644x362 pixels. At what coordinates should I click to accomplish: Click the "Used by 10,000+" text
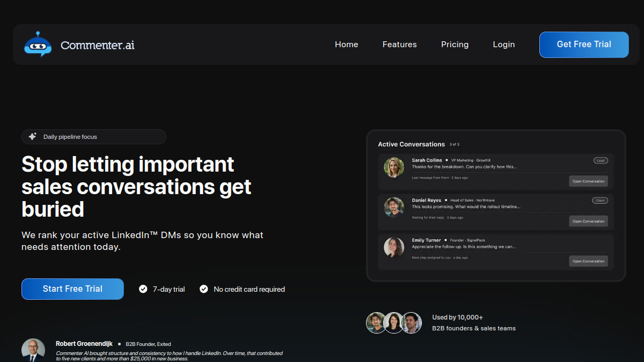click(458, 317)
